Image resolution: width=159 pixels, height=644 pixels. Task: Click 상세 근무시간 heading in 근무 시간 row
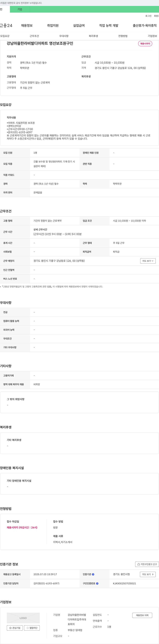pos(40,229)
